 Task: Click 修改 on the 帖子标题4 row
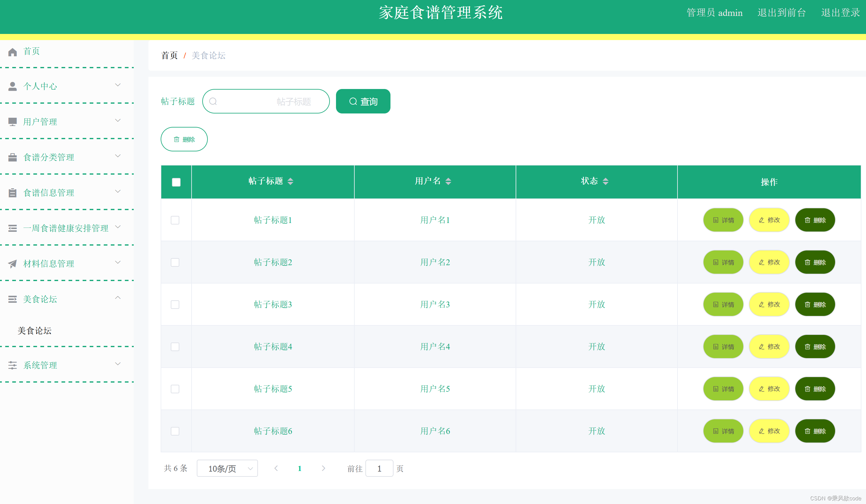769,346
